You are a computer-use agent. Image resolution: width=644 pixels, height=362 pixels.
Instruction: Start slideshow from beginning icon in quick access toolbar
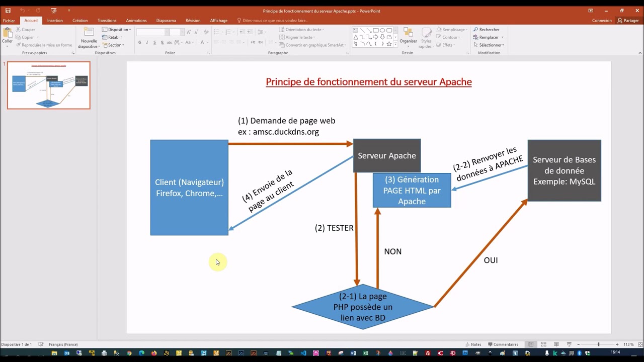coord(54,10)
